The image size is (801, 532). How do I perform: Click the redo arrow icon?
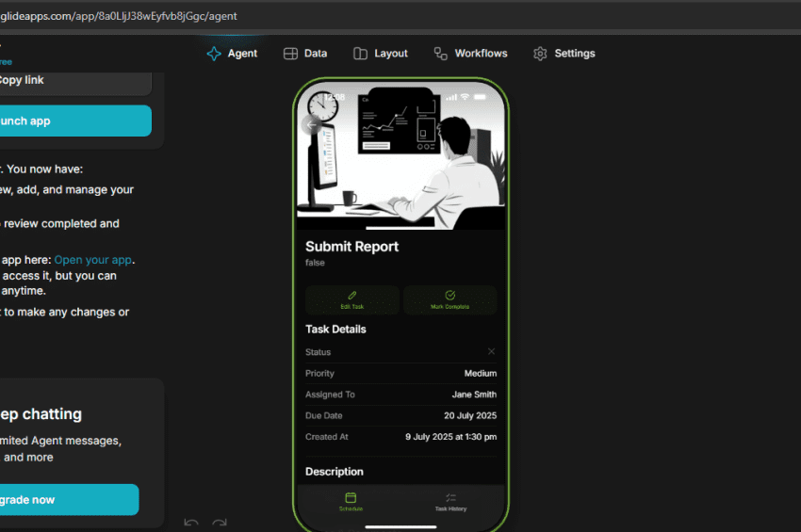point(220,523)
